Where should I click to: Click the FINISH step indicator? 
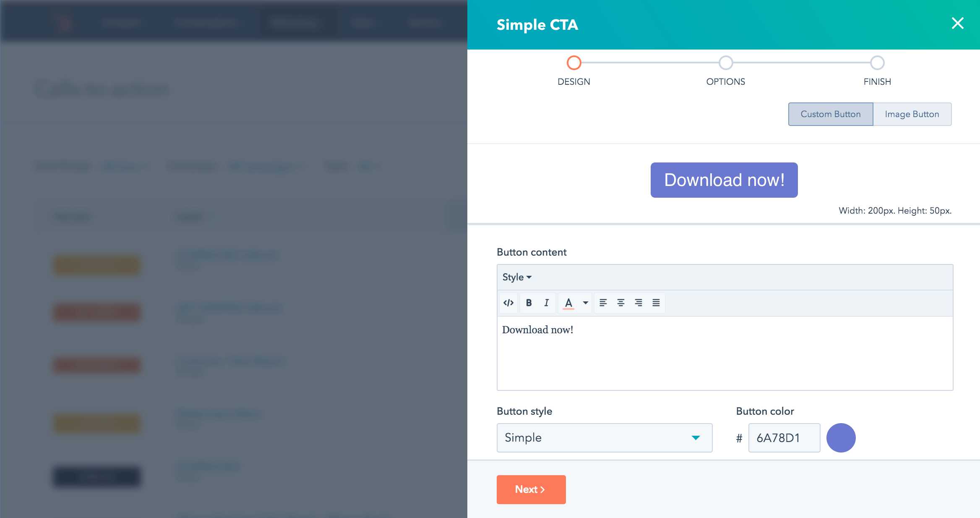(x=876, y=63)
